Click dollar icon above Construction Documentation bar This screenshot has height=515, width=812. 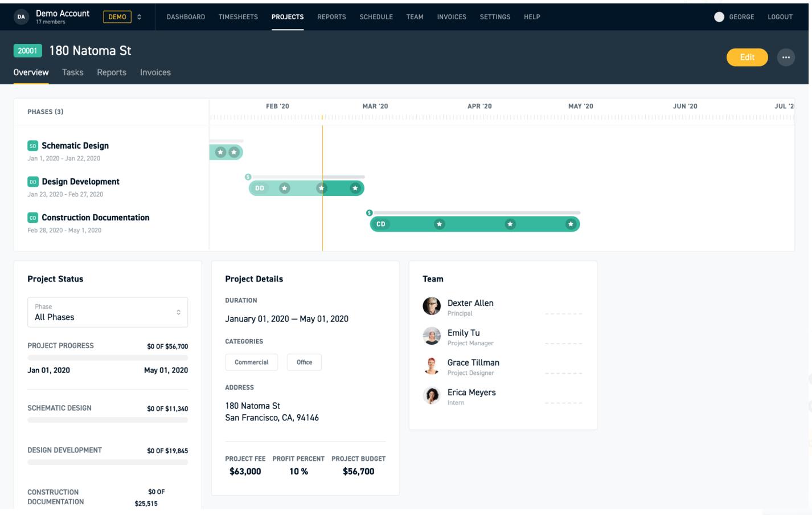pyautogui.click(x=370, y=213)
